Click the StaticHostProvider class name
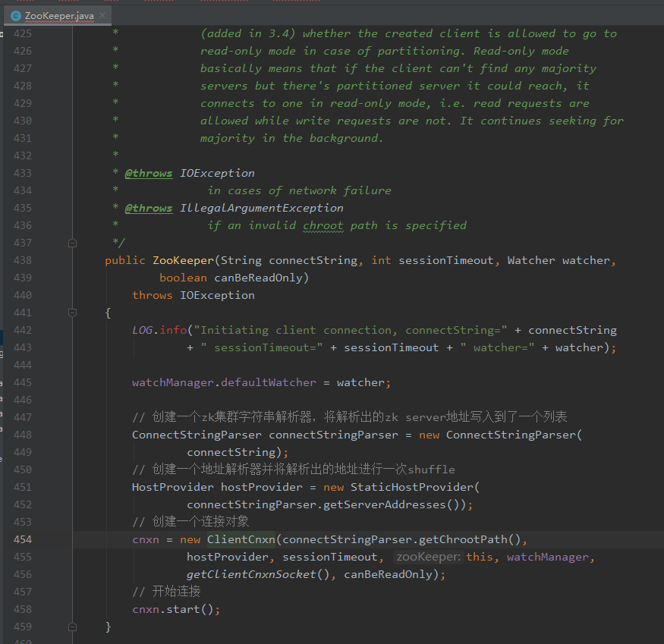664x644 pixels. 412,487
